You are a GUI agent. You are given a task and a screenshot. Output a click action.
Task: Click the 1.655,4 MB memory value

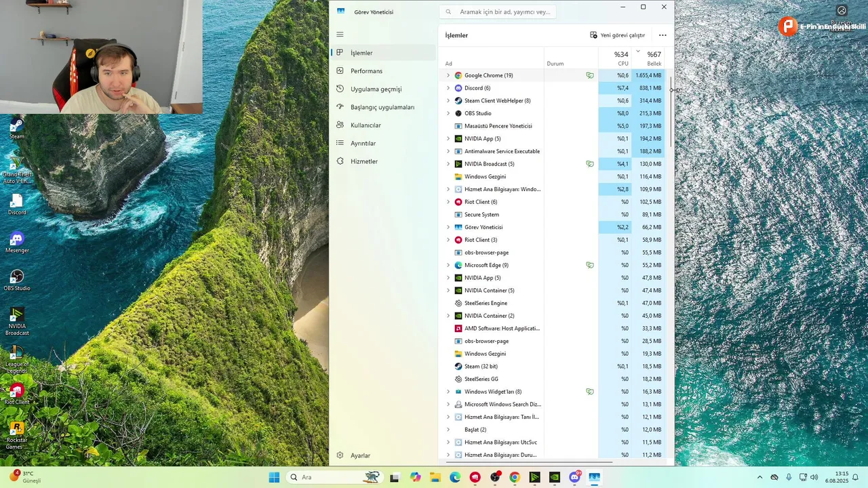648,75
